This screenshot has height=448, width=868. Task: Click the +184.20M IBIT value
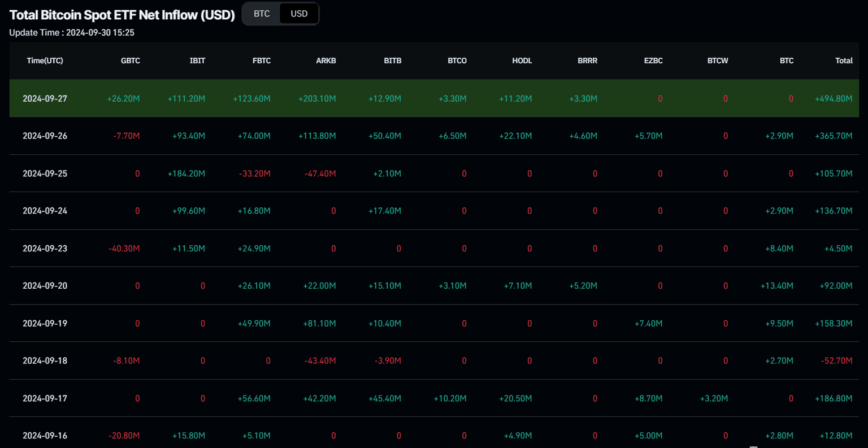[x=186, y=173]
